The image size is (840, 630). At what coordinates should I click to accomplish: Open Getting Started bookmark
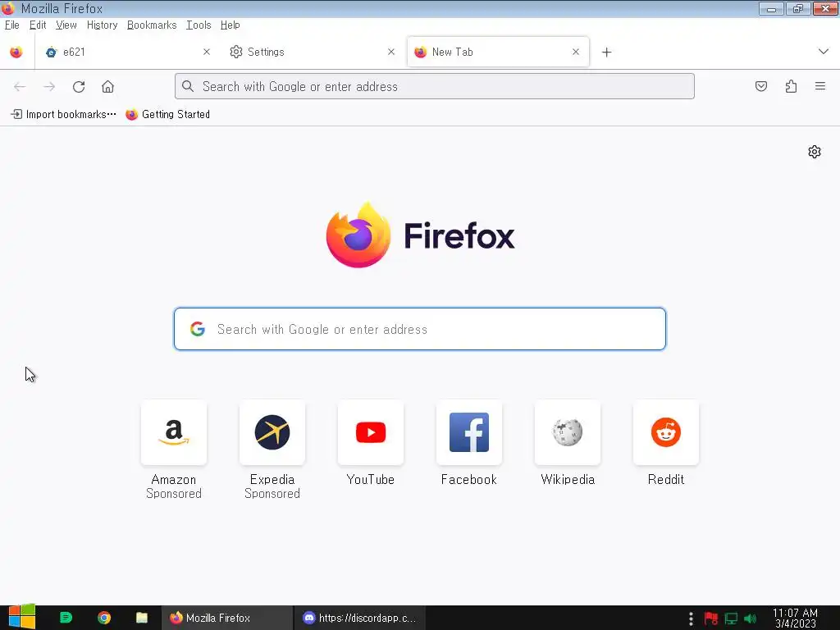(167, 114)
